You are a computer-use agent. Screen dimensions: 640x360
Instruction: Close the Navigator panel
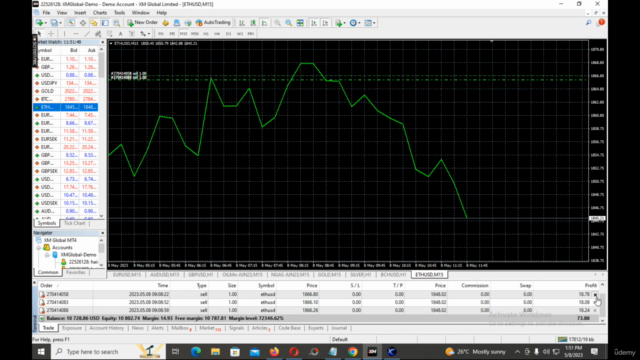102,233
